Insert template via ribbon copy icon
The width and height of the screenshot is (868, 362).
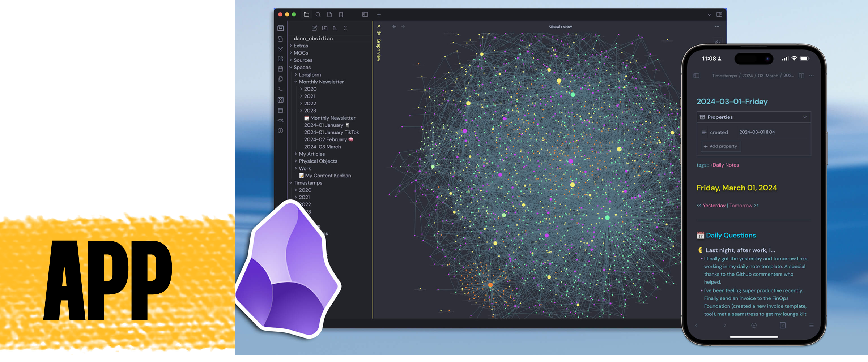pyautogui.click(x=281, y=79)
